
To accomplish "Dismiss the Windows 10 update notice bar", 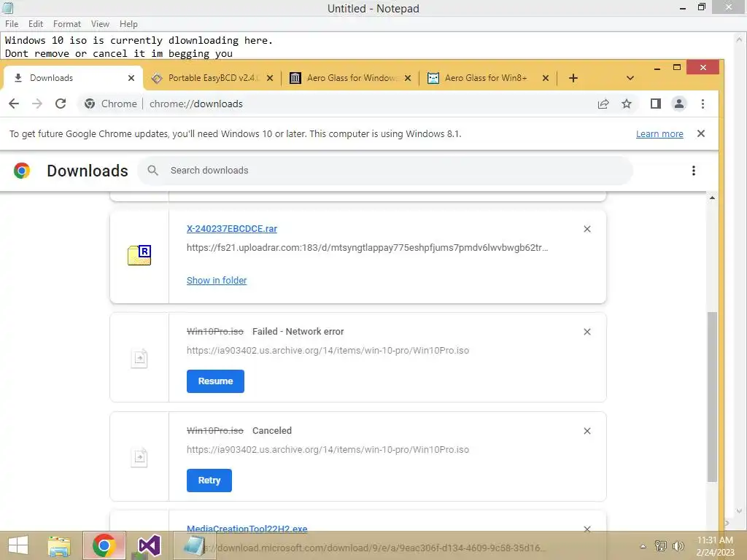I will point(701,134).
